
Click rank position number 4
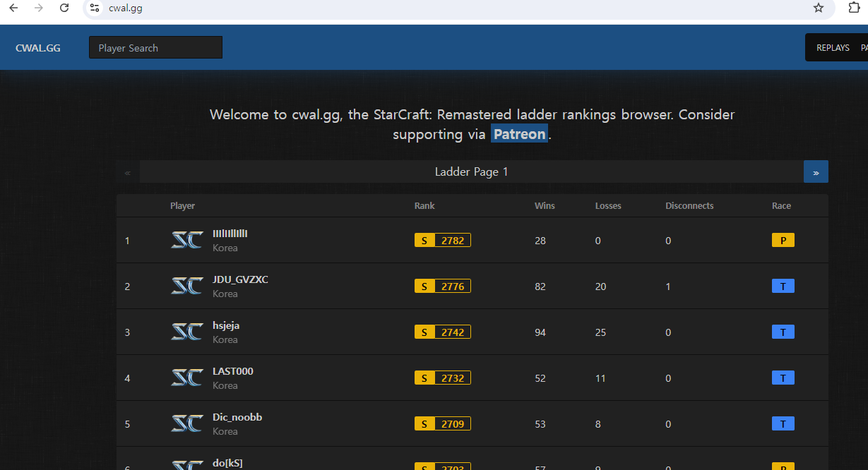tap(127, 378)
